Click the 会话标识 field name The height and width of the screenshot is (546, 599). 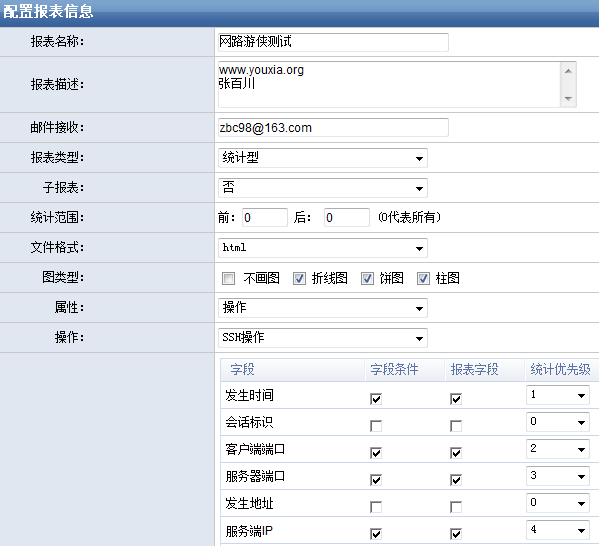[249, 422]
